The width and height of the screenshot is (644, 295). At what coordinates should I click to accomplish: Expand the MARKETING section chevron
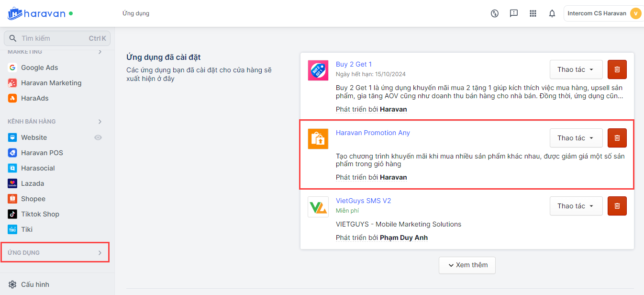click(x=100, y=52)
